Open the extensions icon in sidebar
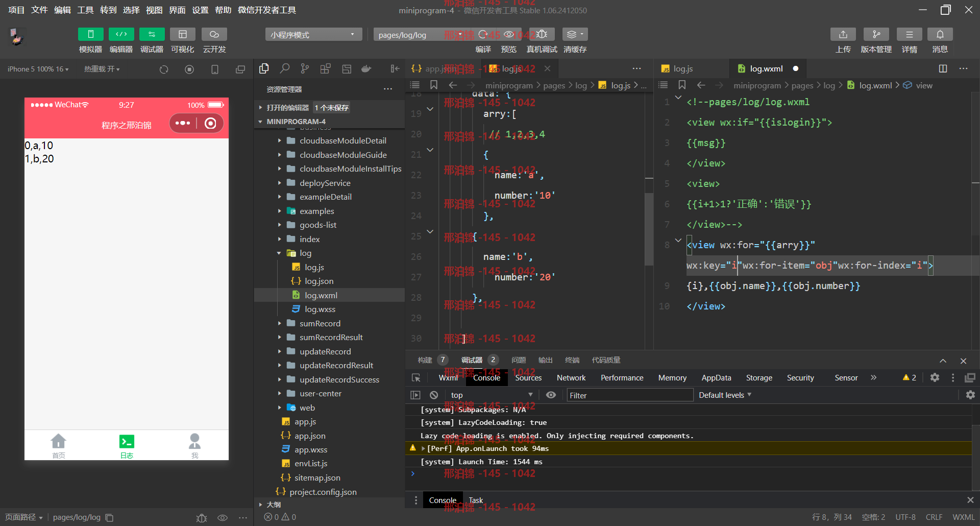This screenshot has width=980, height=526. tap(325, 68)
